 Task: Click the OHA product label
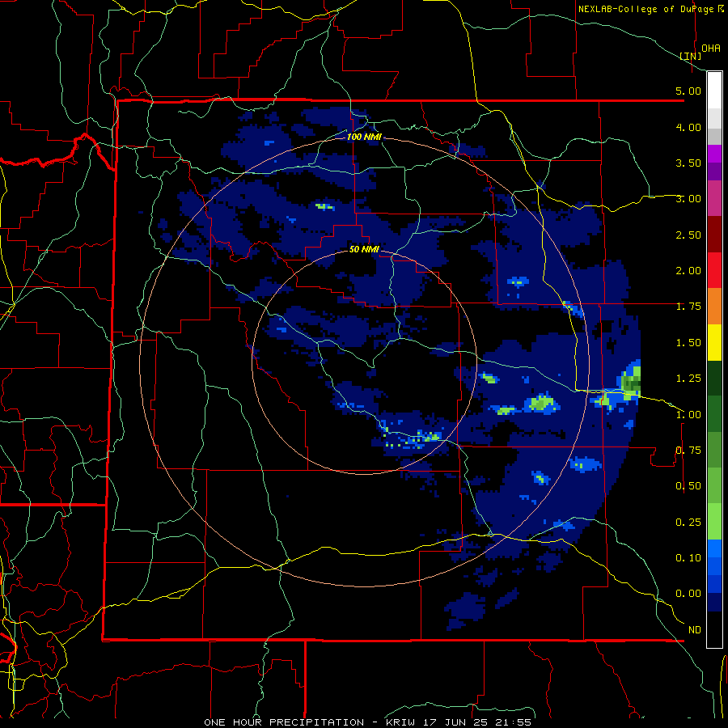pos(711,48)
